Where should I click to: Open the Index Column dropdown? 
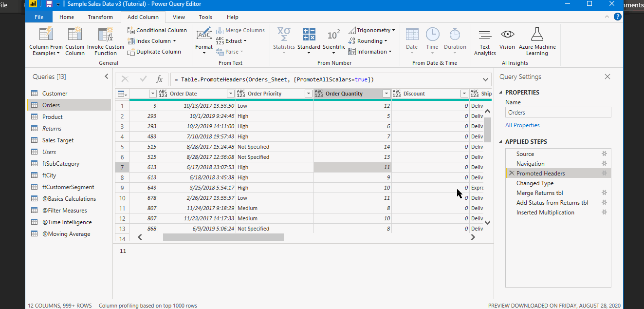coord(152,41)
